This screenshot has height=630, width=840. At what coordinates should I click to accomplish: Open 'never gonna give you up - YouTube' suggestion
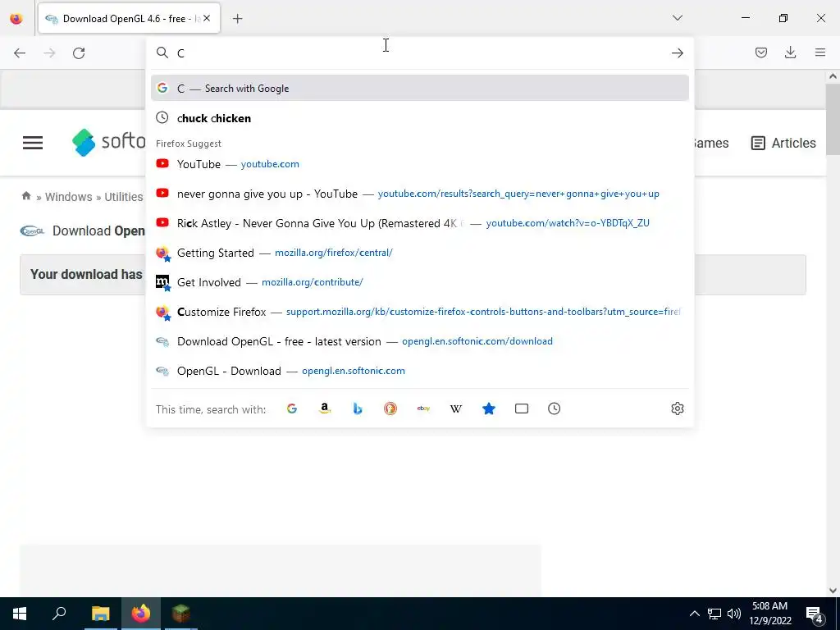coord(419,194)
